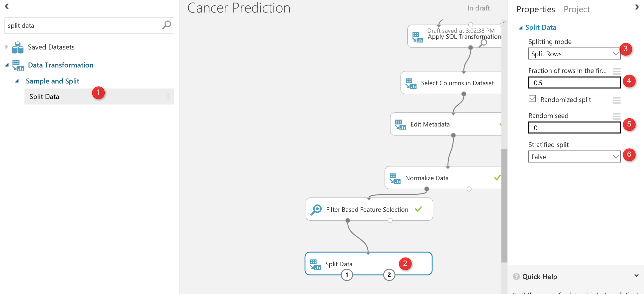
Task: Click the canvas vertical scrollbar thumb
Action: pyautogui.click(x=504, y=205)
